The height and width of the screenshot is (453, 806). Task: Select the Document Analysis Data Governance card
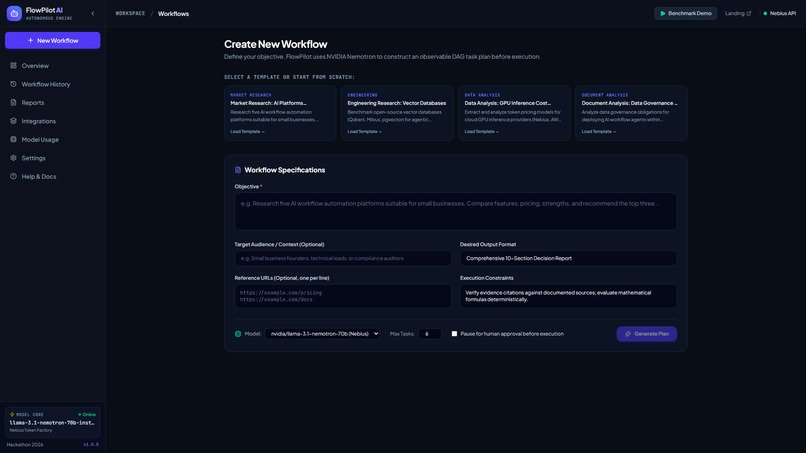pos(632,113)
